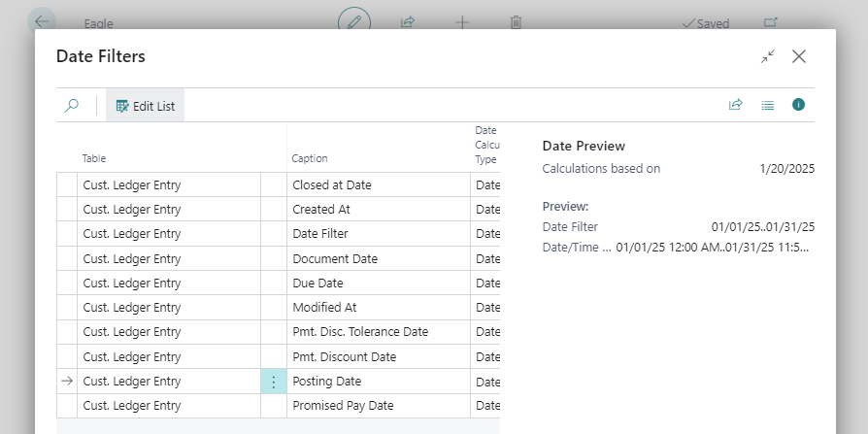Click the plus icon to create new record
The image size is (868, 434).
tap(462, 21)
